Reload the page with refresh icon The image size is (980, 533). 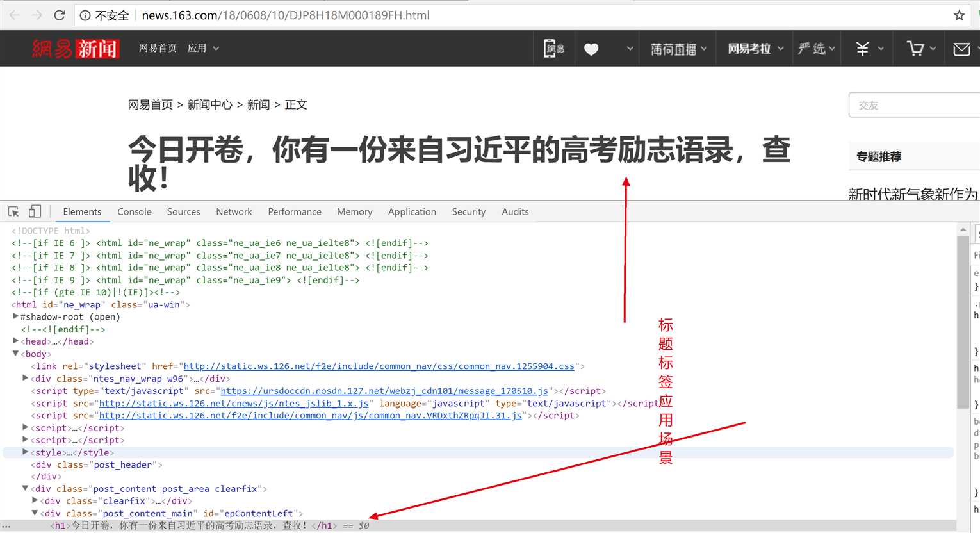(60, 15)
